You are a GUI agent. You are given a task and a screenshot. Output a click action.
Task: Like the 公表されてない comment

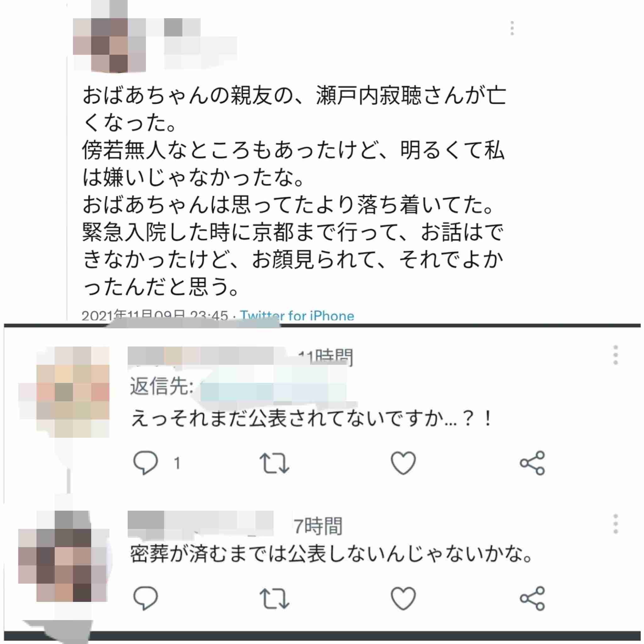pyautogui.click(x=403, y=463)
